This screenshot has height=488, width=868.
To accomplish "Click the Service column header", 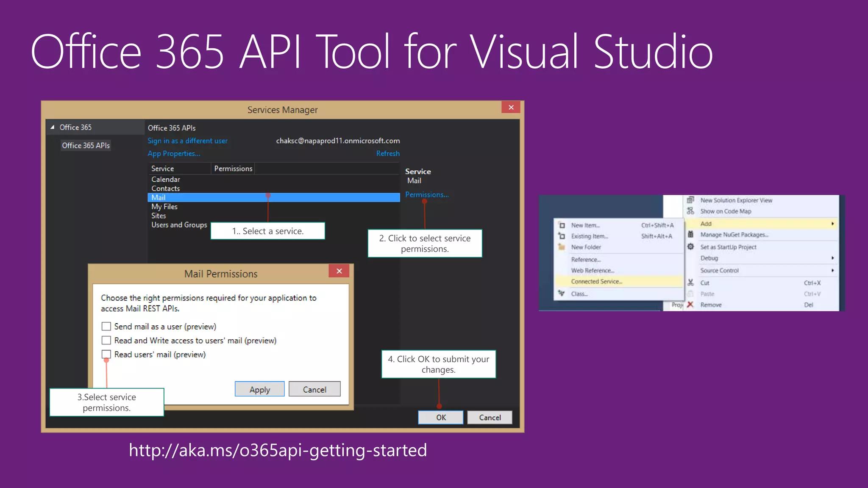I will pyautogui.click(x=179, y=169).
